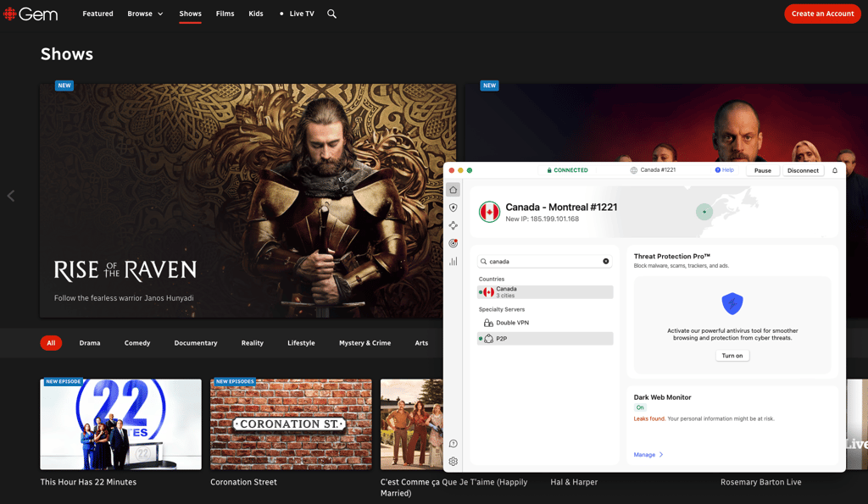Click the Leaks found warning text
Image resolution: width=868 pixels, height=504 pixels.
[648, 418]
